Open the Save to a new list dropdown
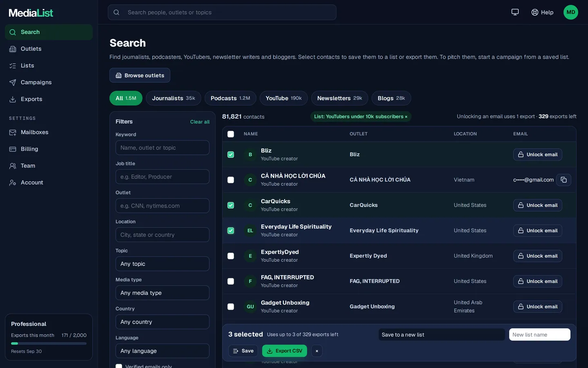The width and height of the screenshot is (588, 368). tap(442, 334)
